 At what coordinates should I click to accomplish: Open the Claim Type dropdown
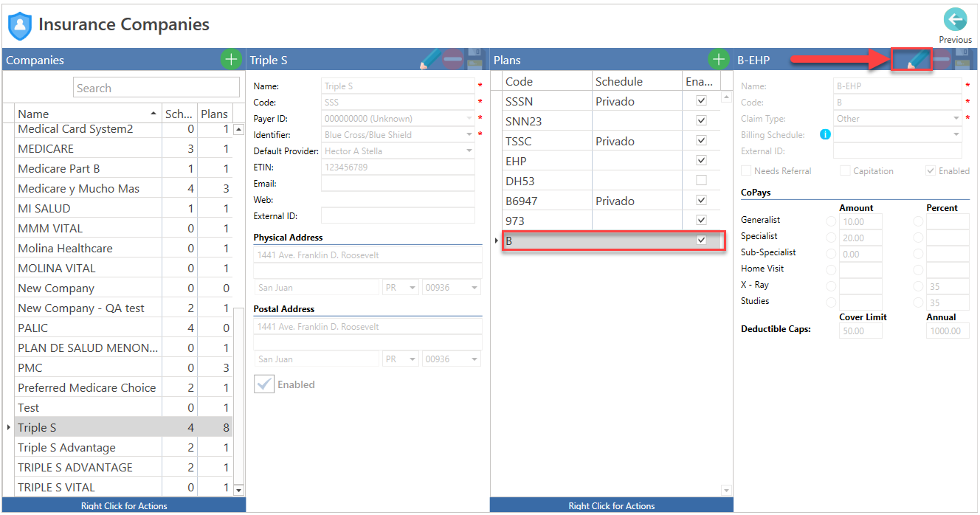click(956, 118)
